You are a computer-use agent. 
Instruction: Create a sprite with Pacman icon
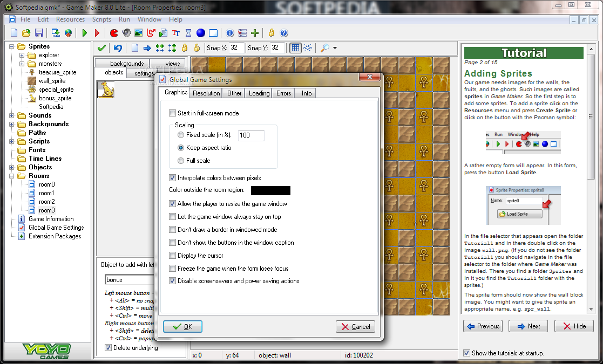pos(114,33)
